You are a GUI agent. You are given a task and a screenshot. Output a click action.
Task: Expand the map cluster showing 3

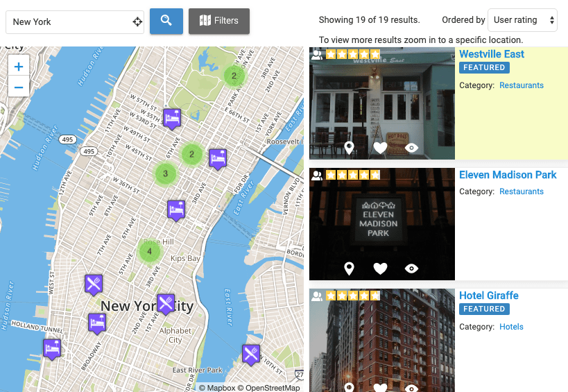pyautogui.click(x=165, y=173)
